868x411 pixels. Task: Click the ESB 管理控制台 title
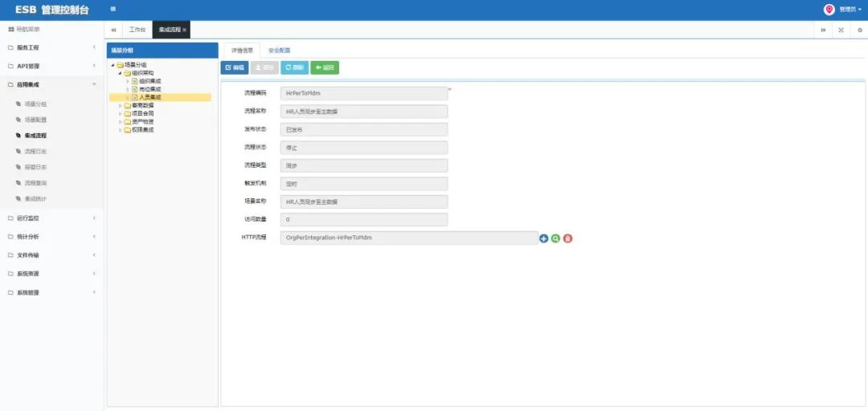[52, 10]
